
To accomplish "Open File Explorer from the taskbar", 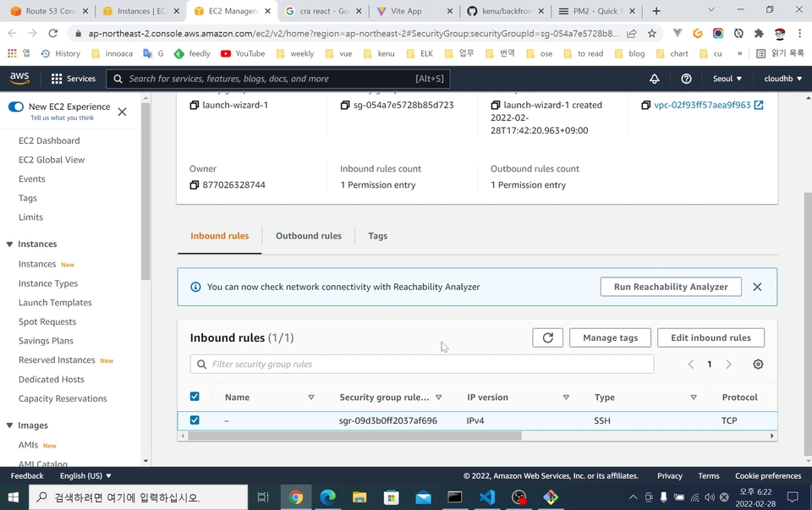I will click(x=359, y=497).
